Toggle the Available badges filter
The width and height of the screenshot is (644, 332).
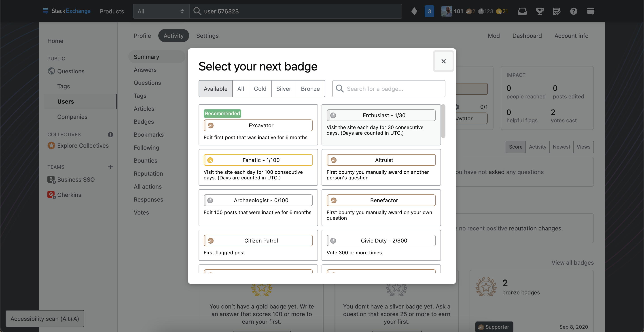pos(215,89)
